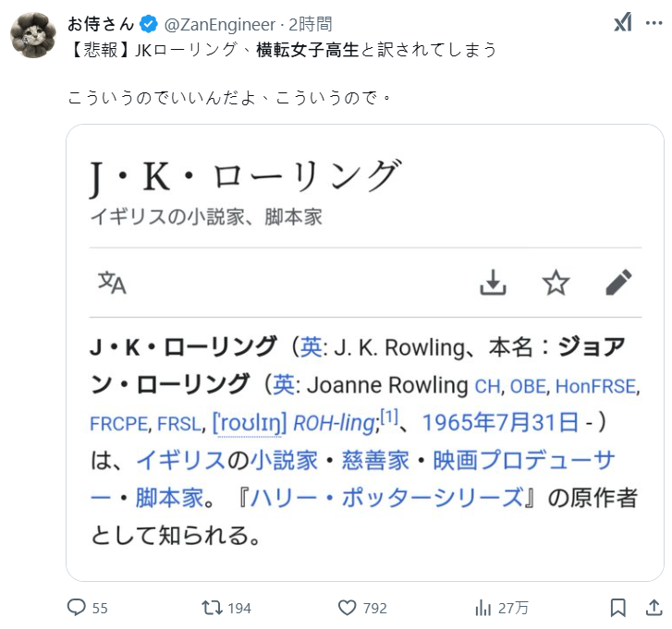Like the post with 792 likes
This screenshot has width=672, height=629.
(348, 608)
